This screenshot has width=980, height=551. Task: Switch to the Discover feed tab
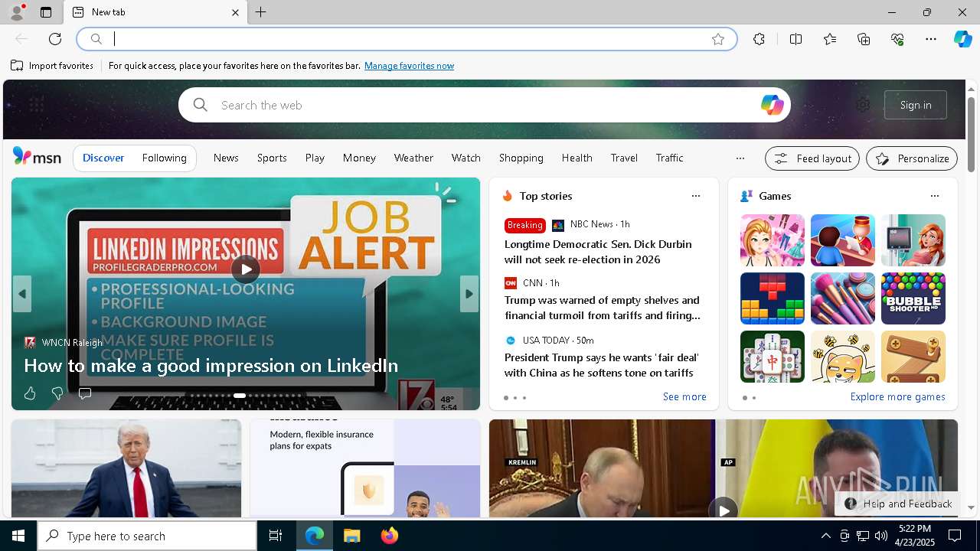pos(103,158)
